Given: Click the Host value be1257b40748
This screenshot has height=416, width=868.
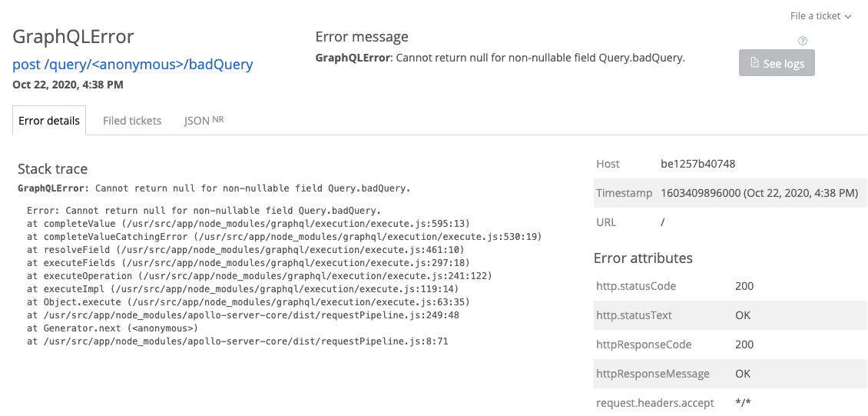Looking at the screenshot, I should coord(697,164).
